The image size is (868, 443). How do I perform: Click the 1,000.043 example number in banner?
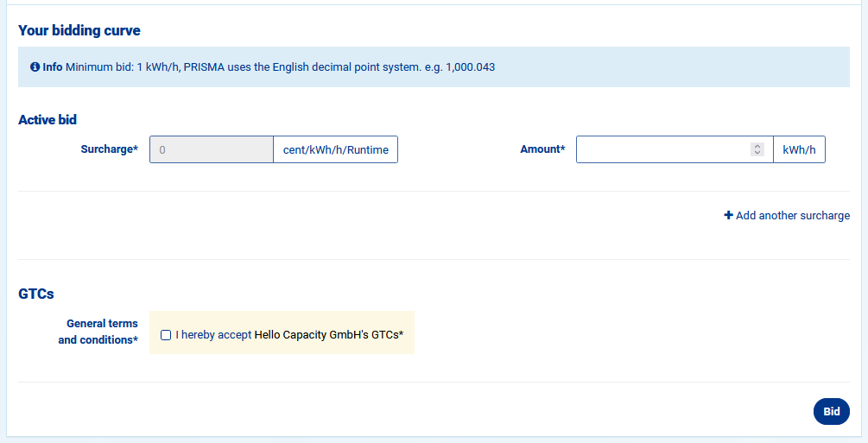pyautogui.click(x=470, y=67)
